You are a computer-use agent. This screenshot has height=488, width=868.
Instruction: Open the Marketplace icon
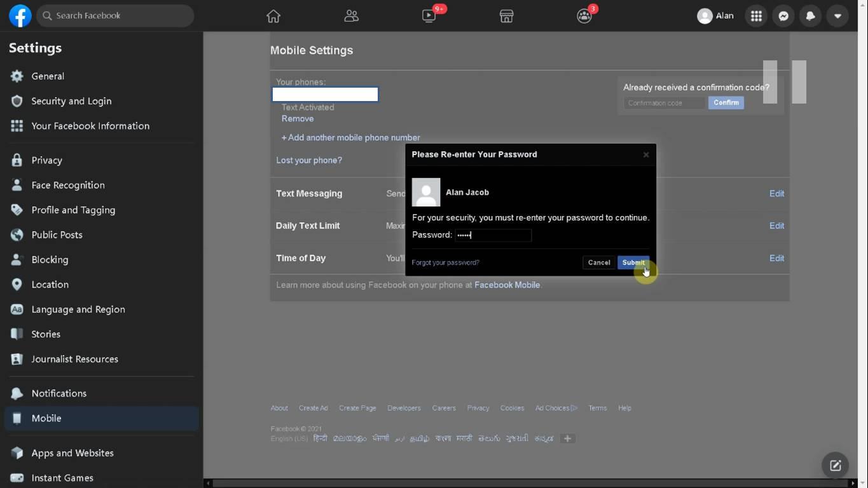click(x=506, y=16)
